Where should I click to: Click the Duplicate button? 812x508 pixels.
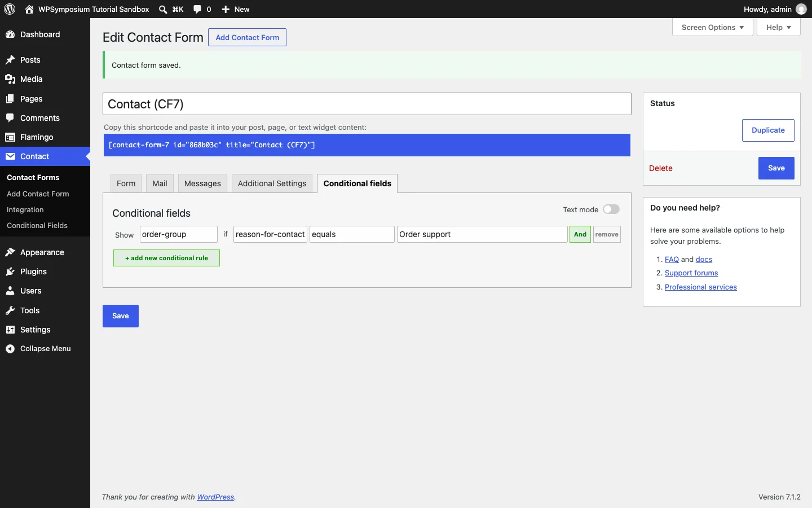tap(768, 130)
